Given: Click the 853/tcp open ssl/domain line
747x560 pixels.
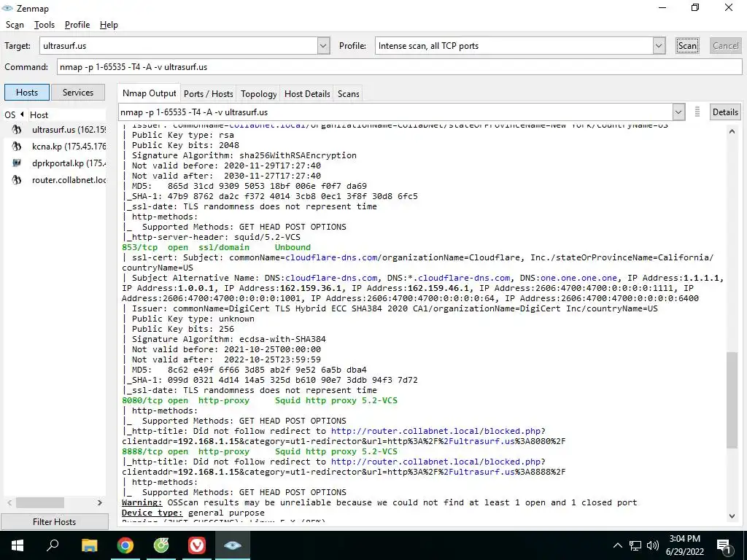Looking at the screenshot, I should pyautogui.click(x=216, y=247).
